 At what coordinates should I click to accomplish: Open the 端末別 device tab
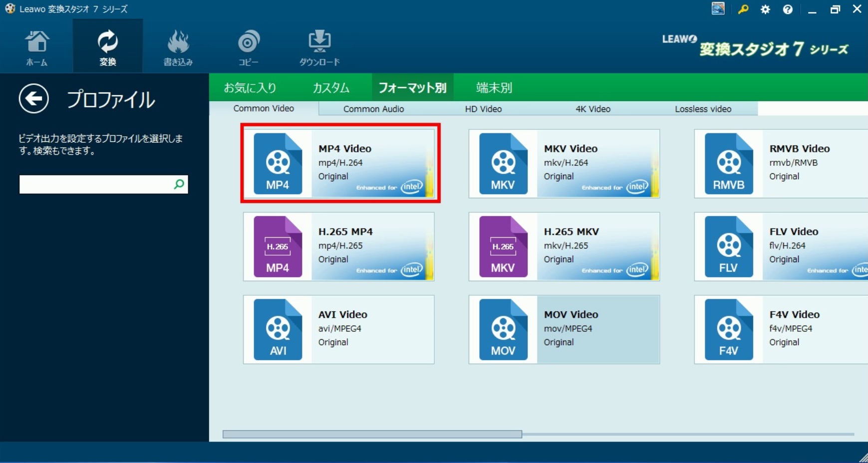click(x=494, y=88)
